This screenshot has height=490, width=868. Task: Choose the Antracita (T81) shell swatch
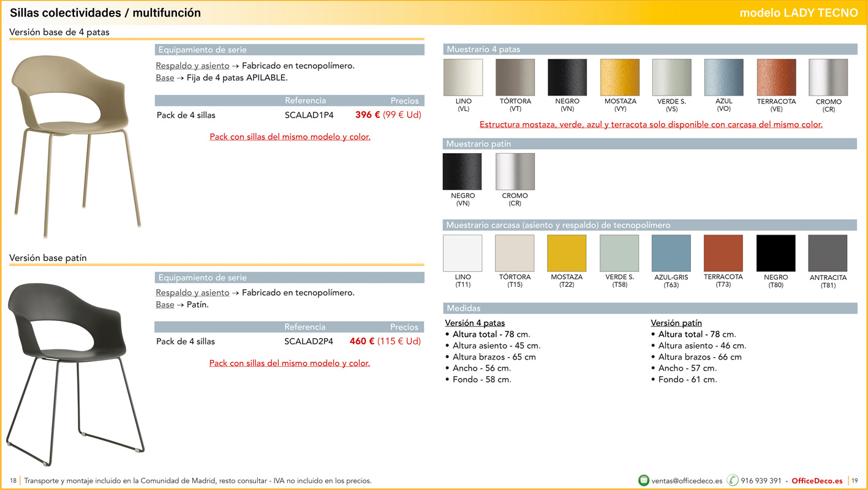click(x=828, y=253)
